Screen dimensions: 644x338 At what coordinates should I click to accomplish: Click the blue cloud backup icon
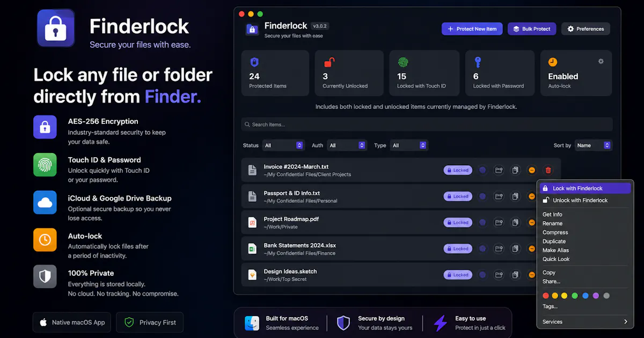(x=45, y=202)
